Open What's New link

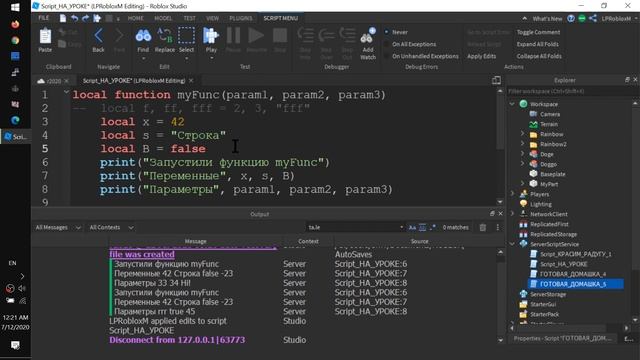pyautogui.click(x=547, y=19)
